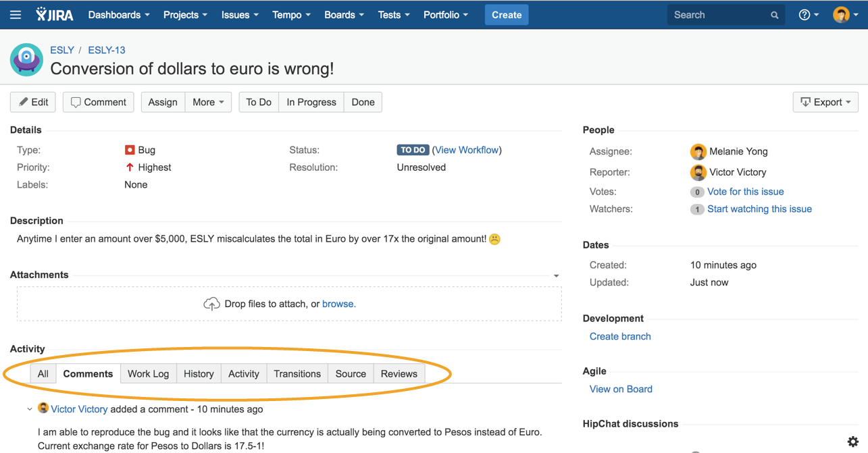Image resolution: width=868 pixels, height=453 pixels.
Task: Click the Comment button
Action: (99, 102)
